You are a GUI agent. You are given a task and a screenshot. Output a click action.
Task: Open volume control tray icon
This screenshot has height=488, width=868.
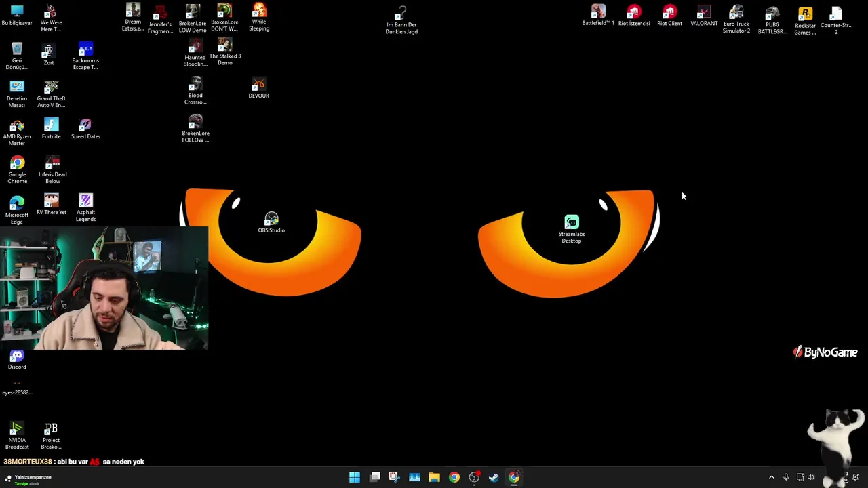coord(811,477)
